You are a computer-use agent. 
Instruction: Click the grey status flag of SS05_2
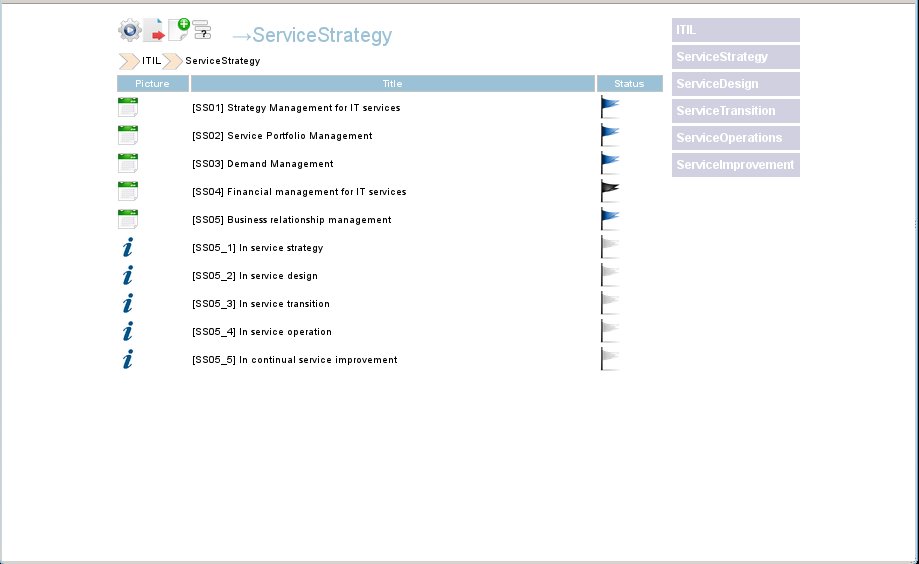(x=610, y=276)
